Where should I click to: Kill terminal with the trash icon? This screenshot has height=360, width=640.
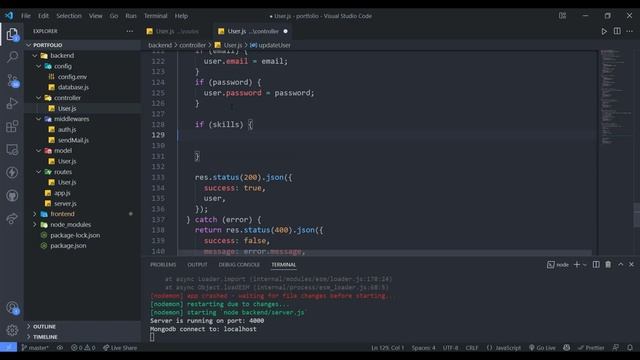pos(608,264)
